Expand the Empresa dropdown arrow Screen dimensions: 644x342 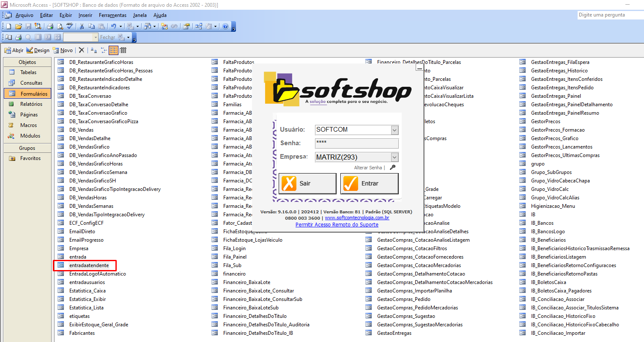394,157
